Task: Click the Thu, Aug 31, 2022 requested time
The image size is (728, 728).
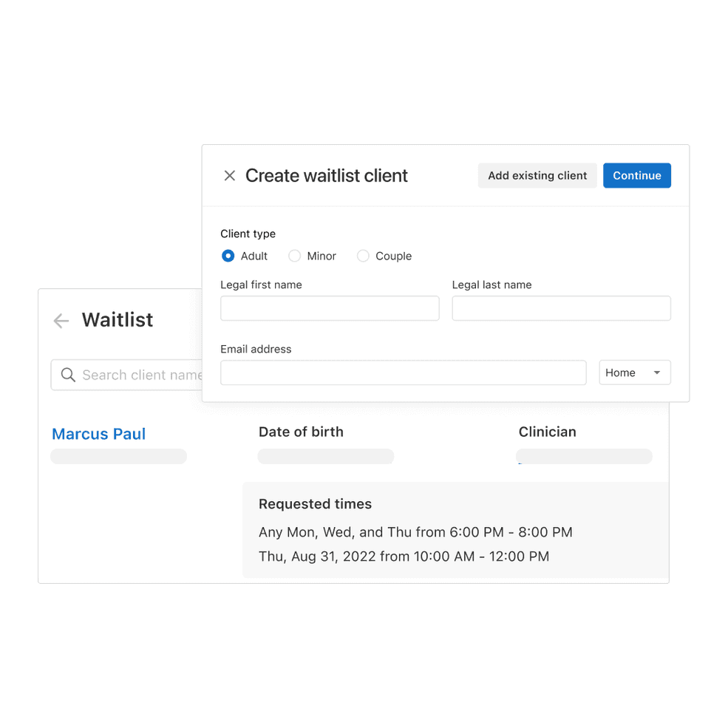Action: pos(404,557)
